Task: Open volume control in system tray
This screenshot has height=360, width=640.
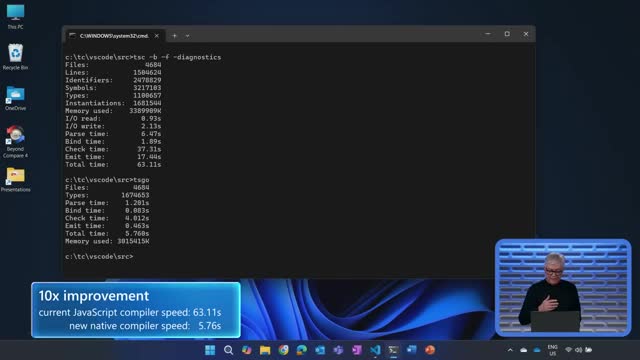Action: point(578,350)
